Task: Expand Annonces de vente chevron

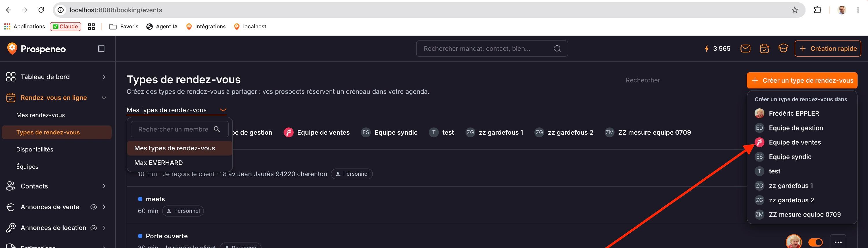Action: [x=104, y=207]
